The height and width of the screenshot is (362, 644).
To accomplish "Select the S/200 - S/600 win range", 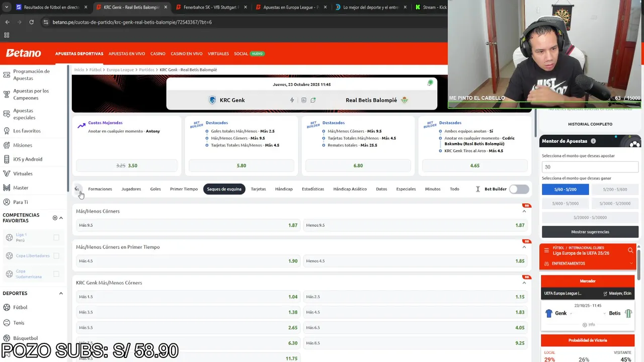I will [x=615, y=189].
